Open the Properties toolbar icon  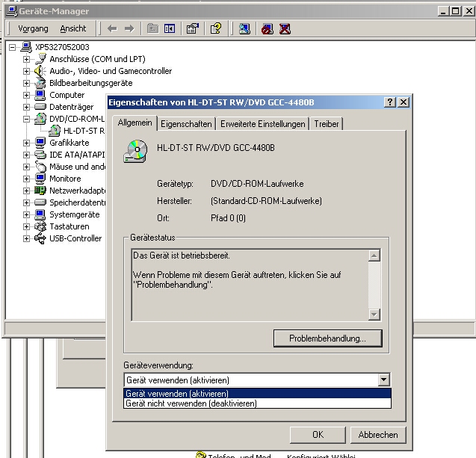(x=193, y=29)
